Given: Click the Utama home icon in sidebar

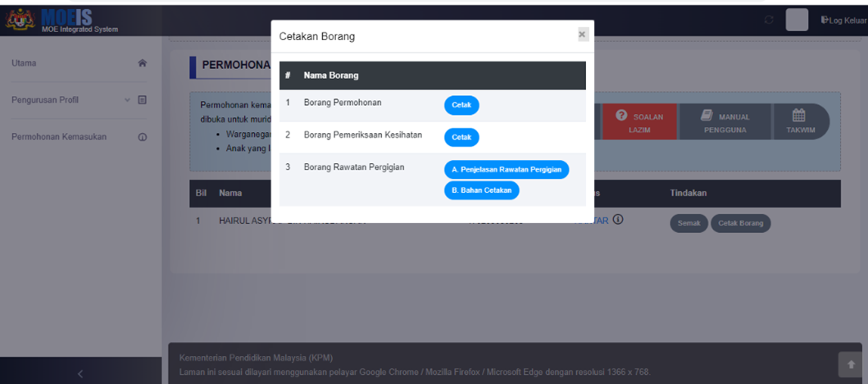Looking at the screenshot, I should (x=142, y=63).
